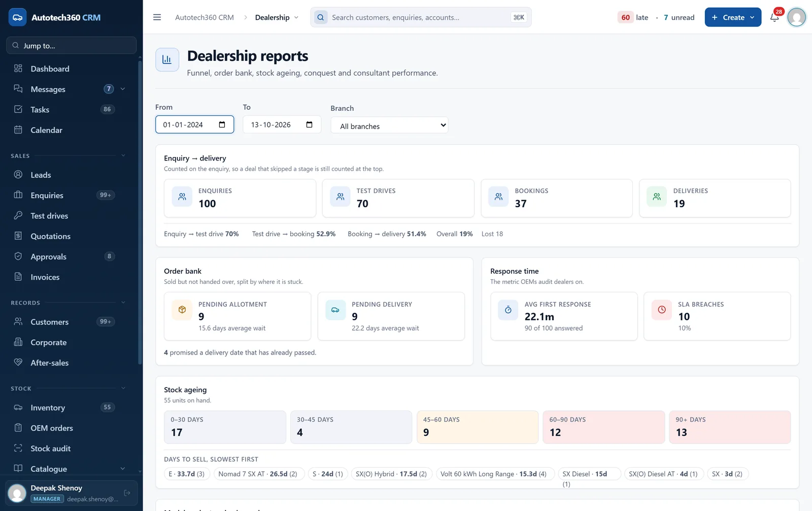
Task: Click the Autotech360 CRM breadcrumb link
Action: coord(205,17)
